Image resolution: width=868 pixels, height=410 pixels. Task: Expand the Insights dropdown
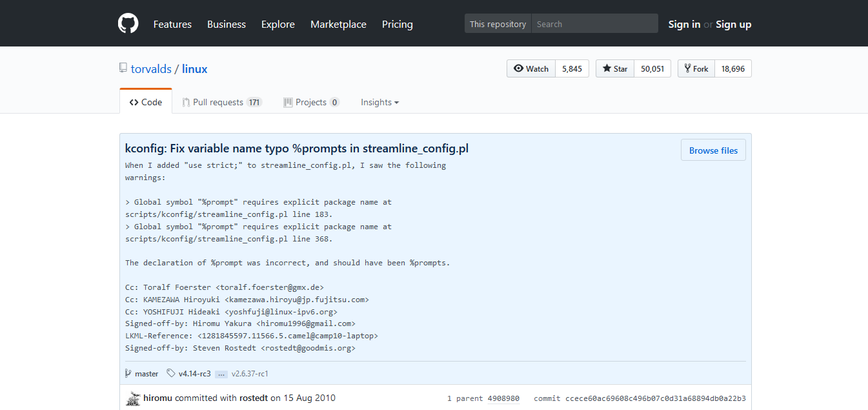379,102
